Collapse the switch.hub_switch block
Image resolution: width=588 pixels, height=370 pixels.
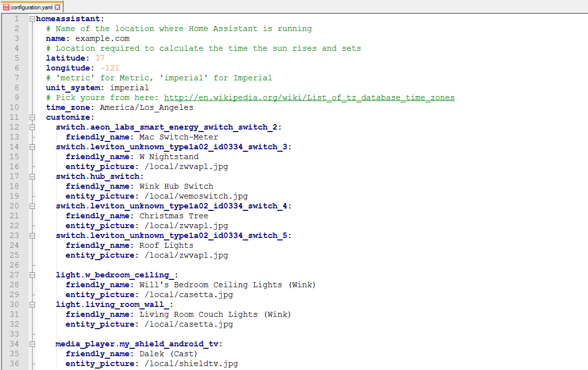coord(32,176)
